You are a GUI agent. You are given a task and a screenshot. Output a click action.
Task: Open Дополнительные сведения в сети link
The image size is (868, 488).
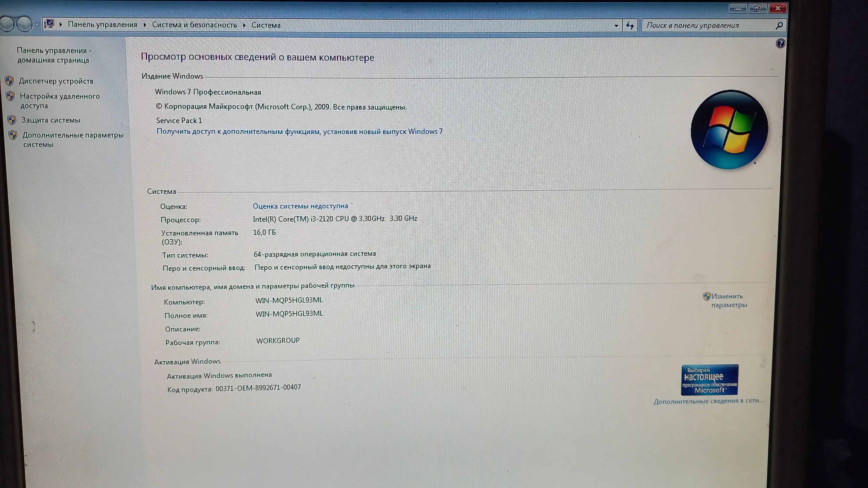[709, 401]
